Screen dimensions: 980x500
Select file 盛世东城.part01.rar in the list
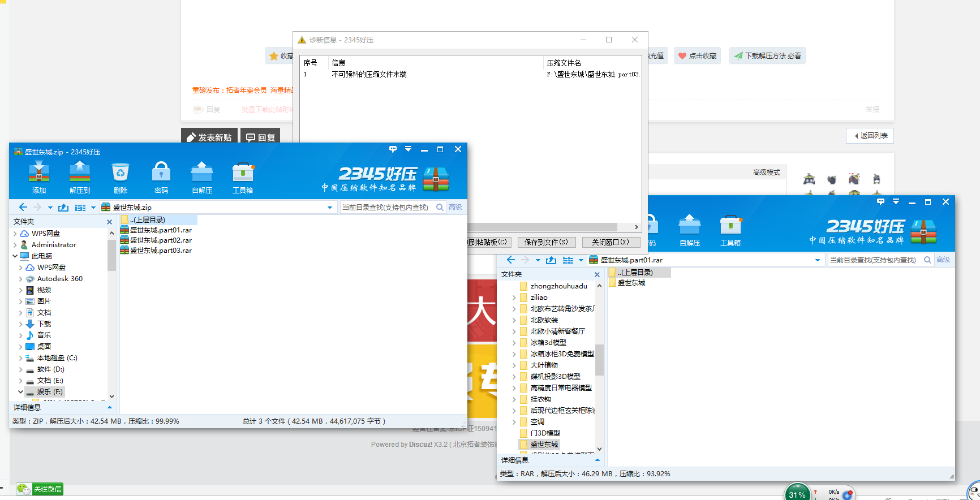coord(156,230)
